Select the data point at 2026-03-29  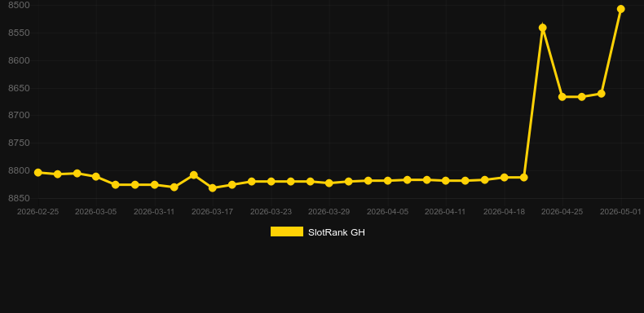click(329, 183)
